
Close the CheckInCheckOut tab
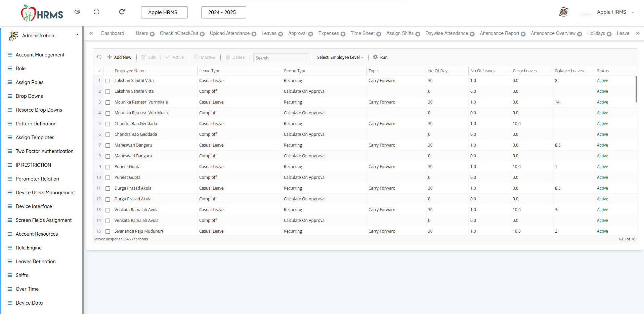[x=202, y=34]
